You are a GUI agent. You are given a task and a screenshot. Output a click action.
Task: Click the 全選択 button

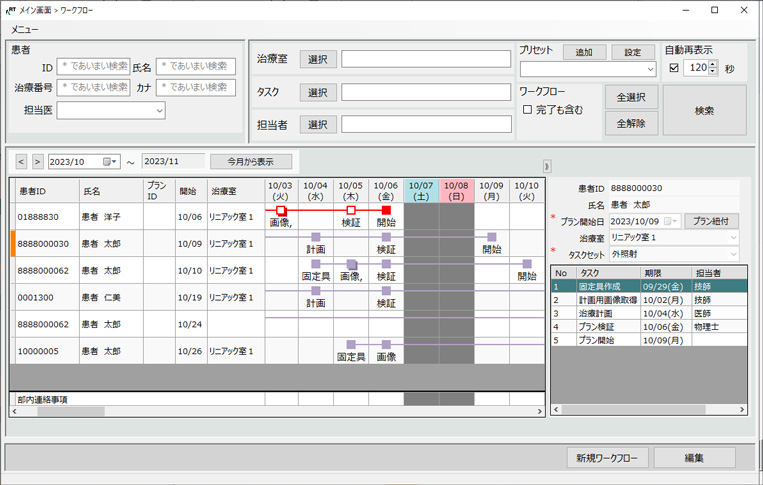(631, 97)
